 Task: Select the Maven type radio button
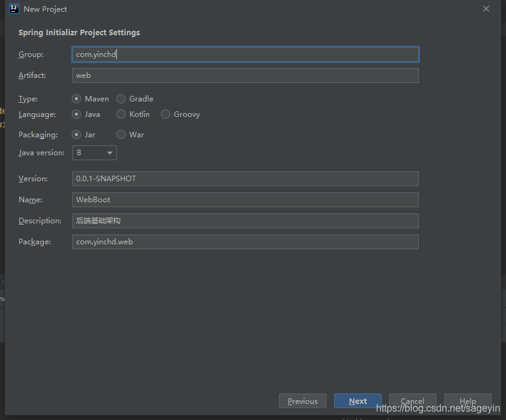coord(77,99)
